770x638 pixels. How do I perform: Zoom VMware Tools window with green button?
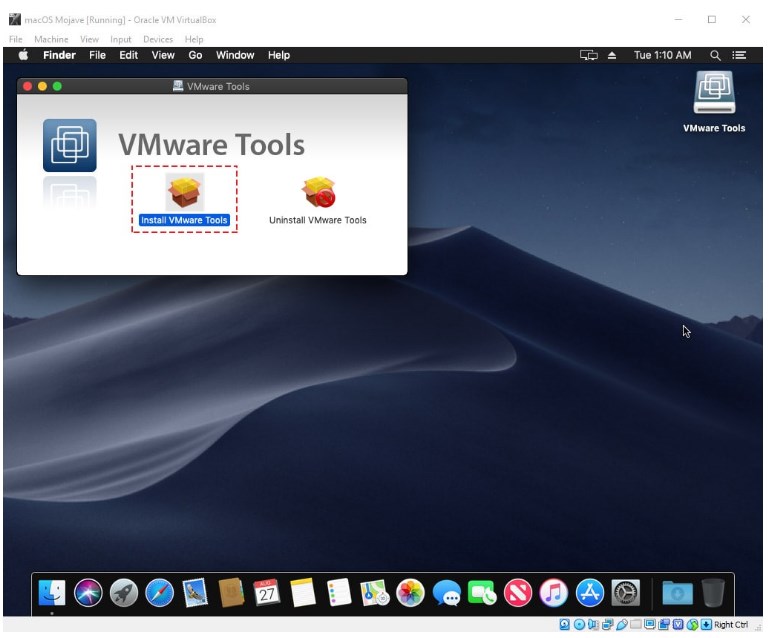(57, 86)
